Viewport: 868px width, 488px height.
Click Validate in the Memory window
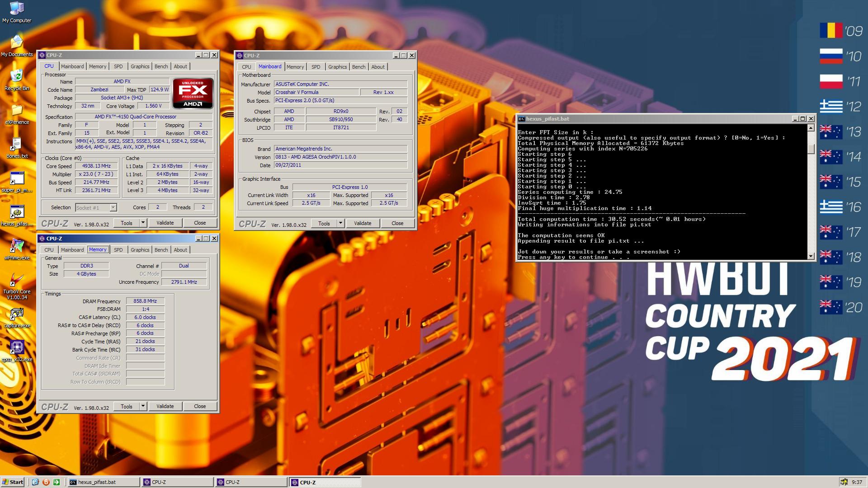165,406
